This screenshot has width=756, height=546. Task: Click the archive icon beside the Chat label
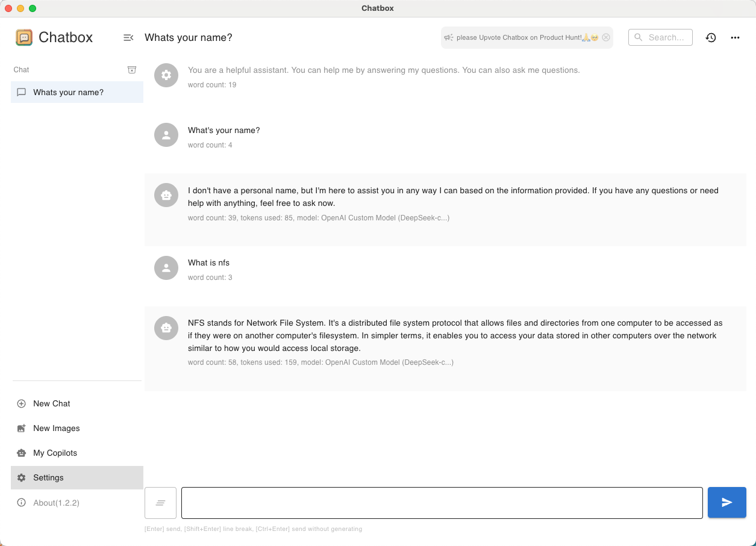(132, 70)
